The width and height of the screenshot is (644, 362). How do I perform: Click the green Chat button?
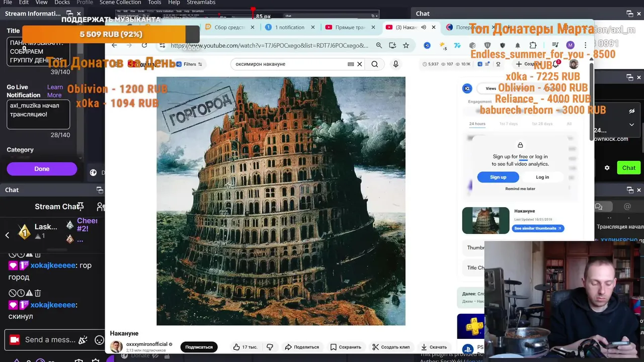click(x=629, y=168)
